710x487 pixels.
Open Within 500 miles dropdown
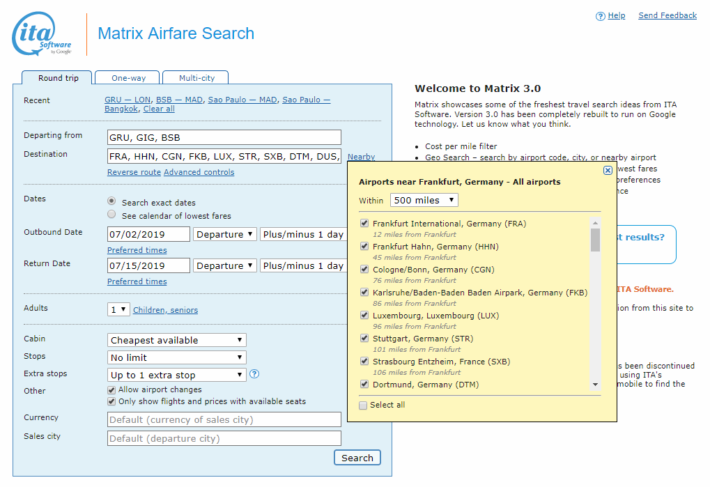424,200
